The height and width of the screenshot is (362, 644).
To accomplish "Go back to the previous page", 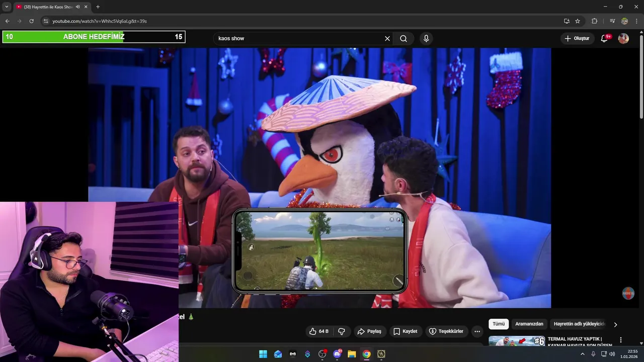I will [7, 21].
